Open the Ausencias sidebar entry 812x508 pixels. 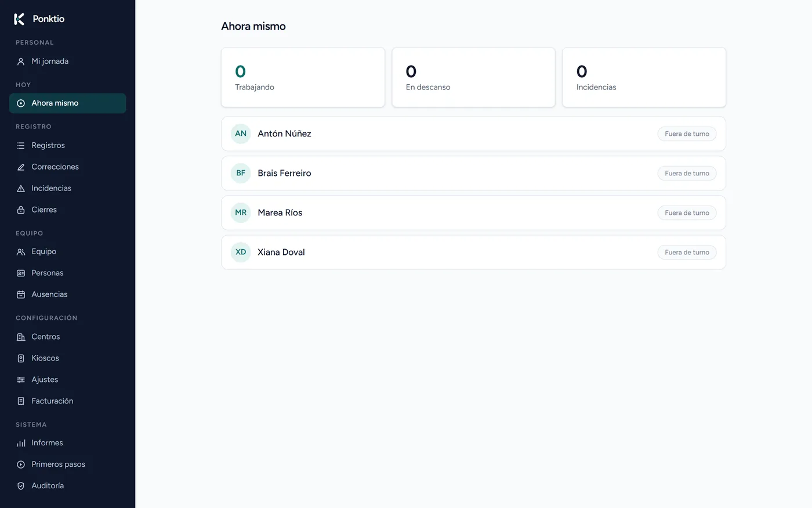click(x=67, y=295)
